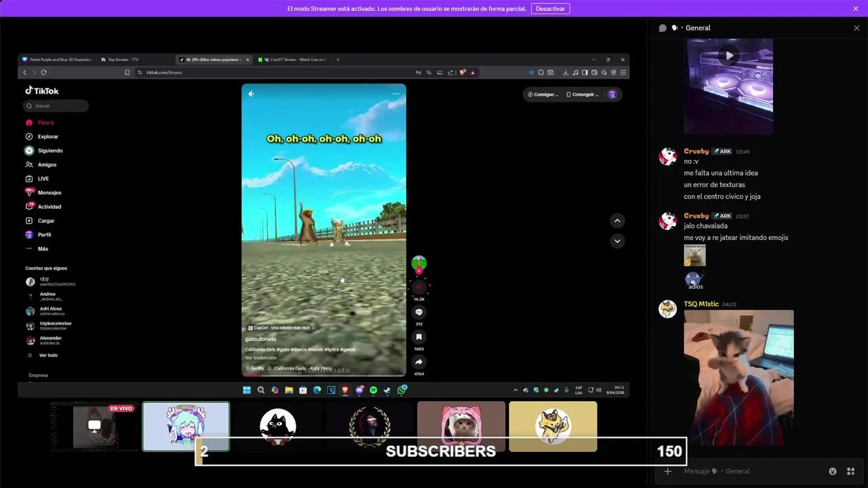The width and height of the screenshot is (868, 488).
Task: Select the EN VIVO stream thumbnail
Action: pos(94,426)
